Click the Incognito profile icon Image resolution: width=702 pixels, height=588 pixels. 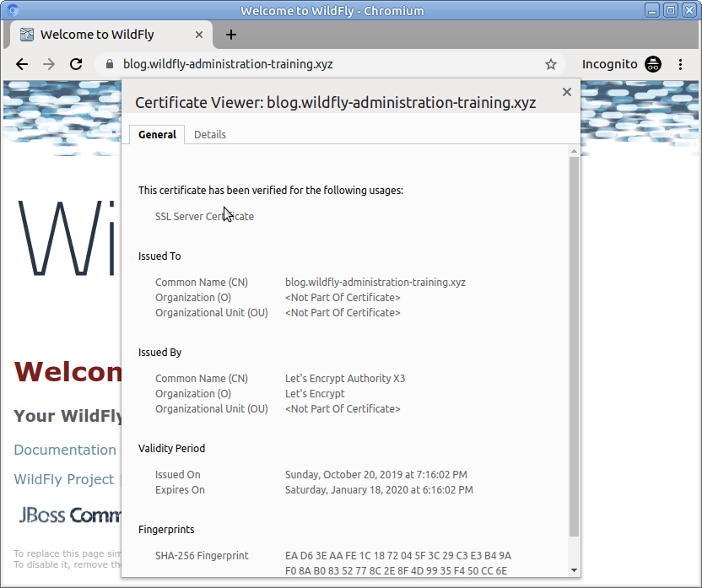(652, 64)
